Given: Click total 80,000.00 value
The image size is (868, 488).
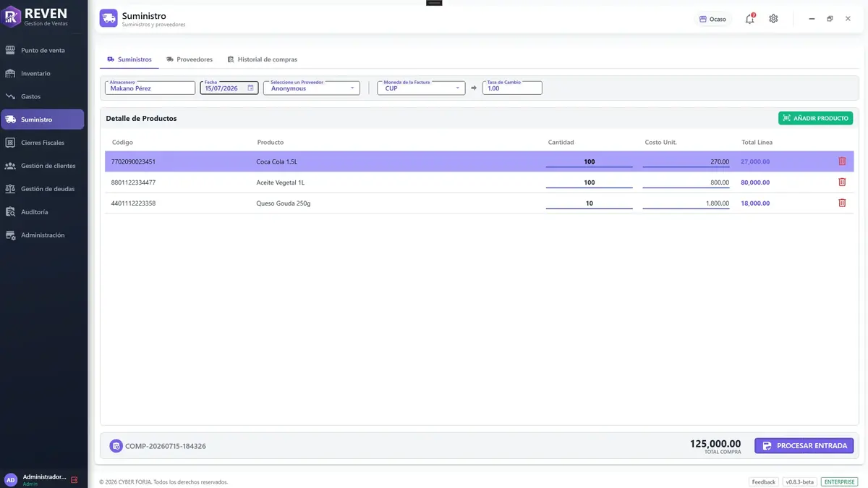Looking at the screenshot, I should point(755,182).
